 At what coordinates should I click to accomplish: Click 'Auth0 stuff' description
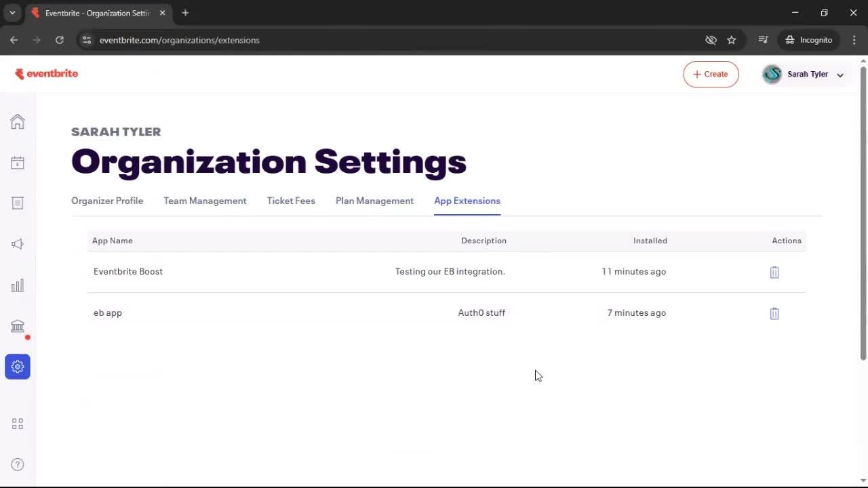tap(481, 312)
